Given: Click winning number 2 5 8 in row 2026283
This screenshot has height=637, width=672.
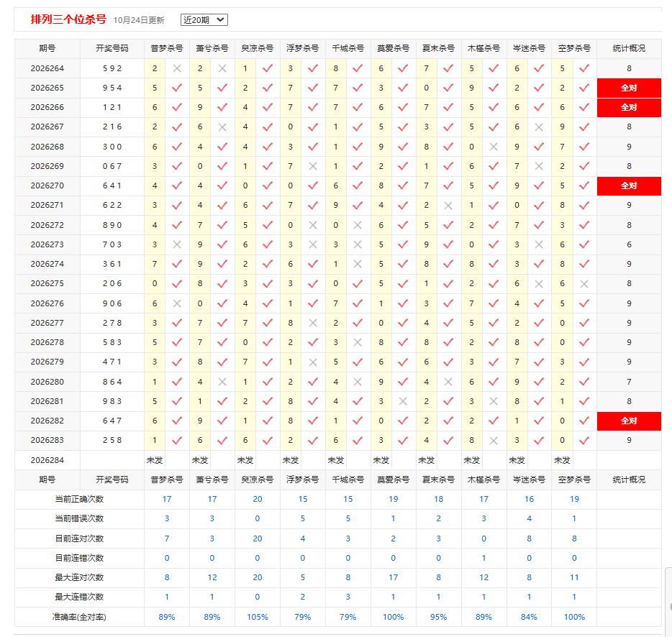Looking at the screenshot, I should coord(112,441).
